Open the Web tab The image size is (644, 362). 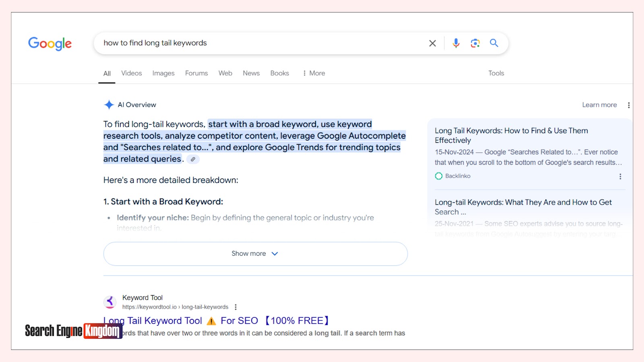(x=225, y=73)
